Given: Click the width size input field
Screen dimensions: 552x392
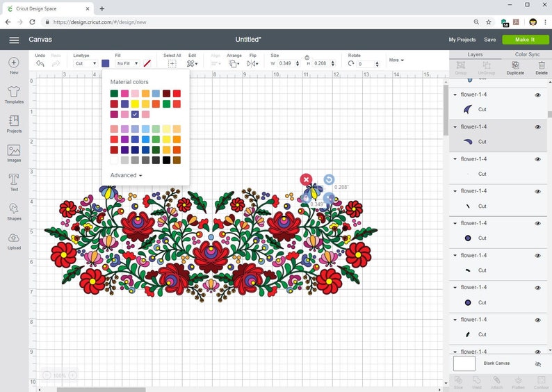Looking at the screenshot, I should [x=286, y=64].
